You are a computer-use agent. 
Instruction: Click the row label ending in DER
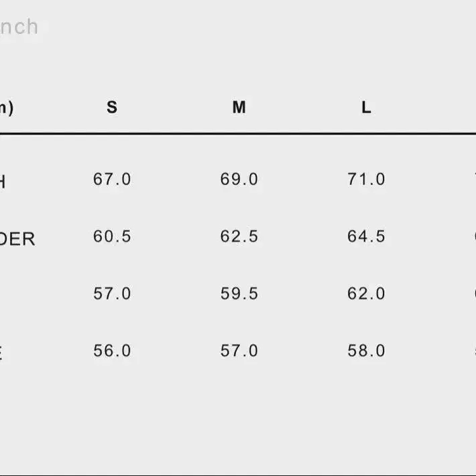17,239
